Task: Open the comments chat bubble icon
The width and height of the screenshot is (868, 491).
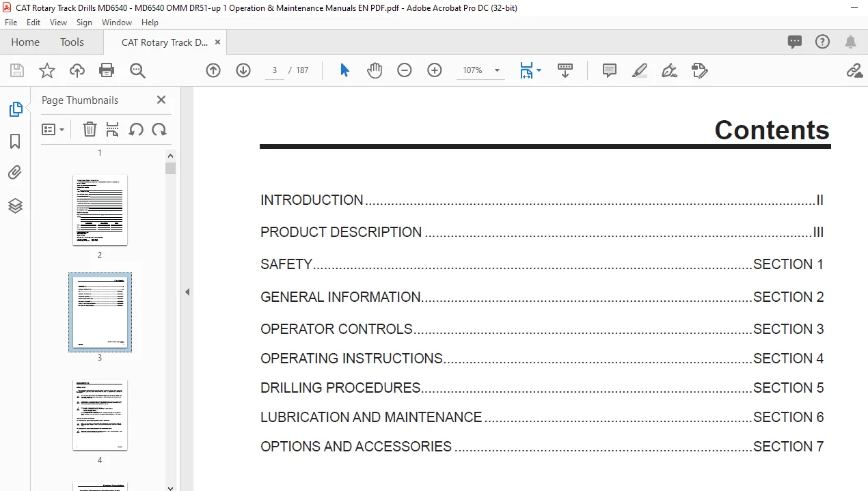Action: click(795, 42)
